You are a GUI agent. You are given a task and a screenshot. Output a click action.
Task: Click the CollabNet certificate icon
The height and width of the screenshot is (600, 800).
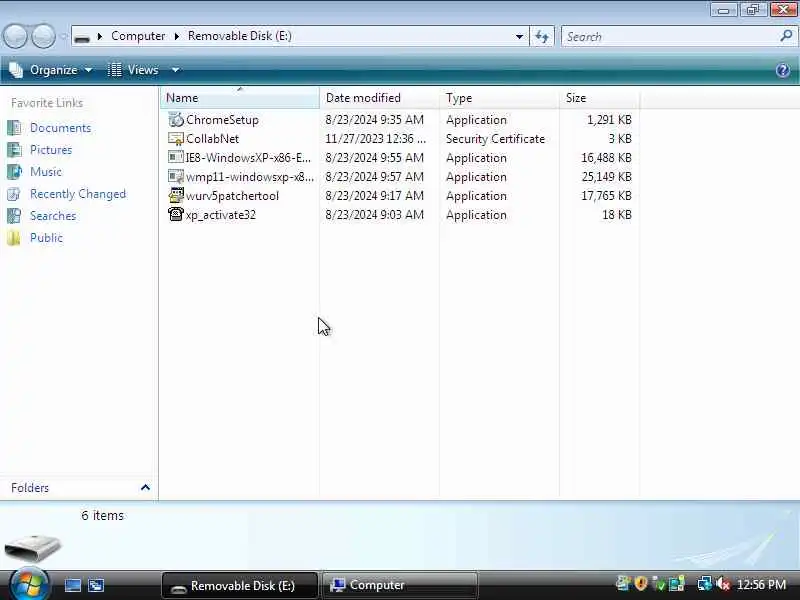tap(176, 139)
